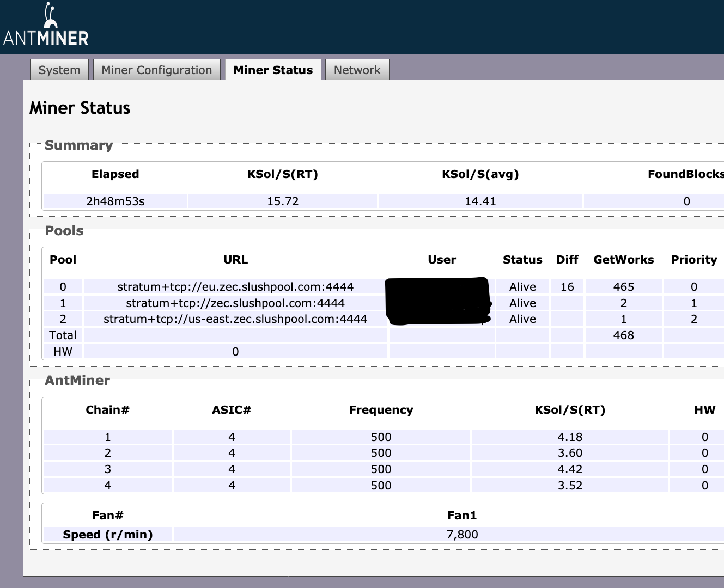Click the us-east.zec.slushpool.com pool URL

point(235,318)
